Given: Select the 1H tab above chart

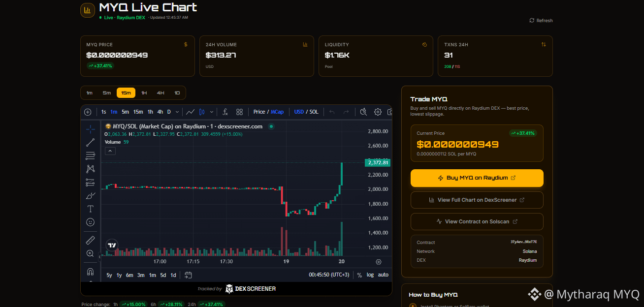Looking at the screenshot, I should [x=144, y=93].
